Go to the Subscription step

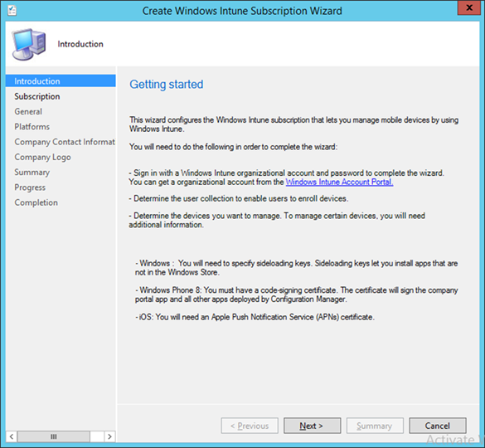[x=37, y=96]
